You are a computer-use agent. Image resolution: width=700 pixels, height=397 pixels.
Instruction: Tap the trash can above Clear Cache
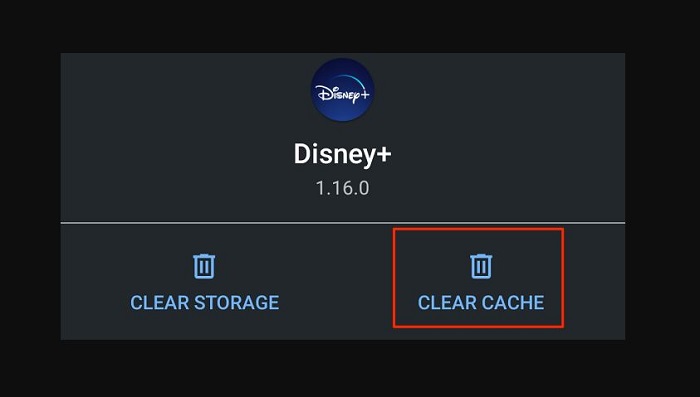click(x=481, y=266)
